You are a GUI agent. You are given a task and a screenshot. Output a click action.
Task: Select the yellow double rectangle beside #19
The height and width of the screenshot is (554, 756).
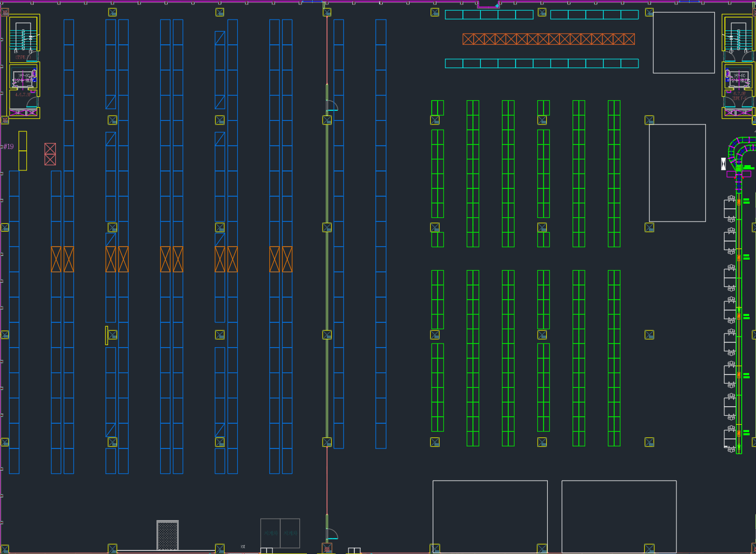pos(23,151)
